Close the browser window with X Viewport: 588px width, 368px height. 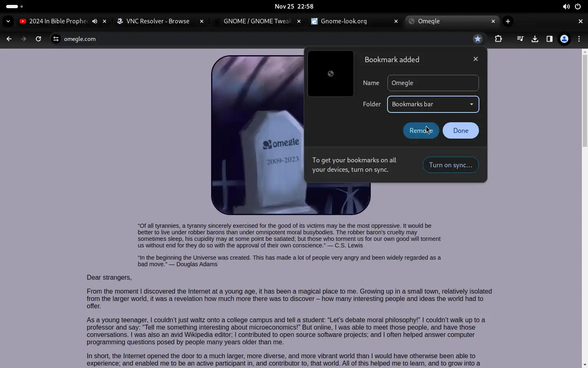point(581,21)
